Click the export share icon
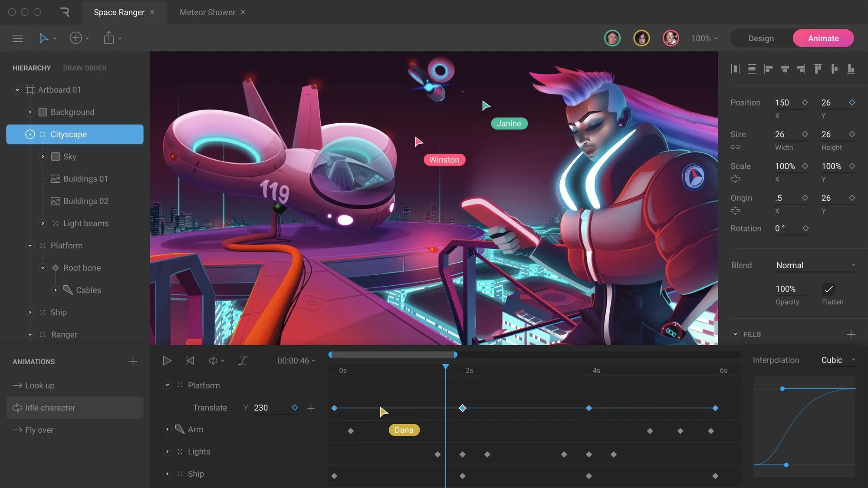 coord(108,38)
